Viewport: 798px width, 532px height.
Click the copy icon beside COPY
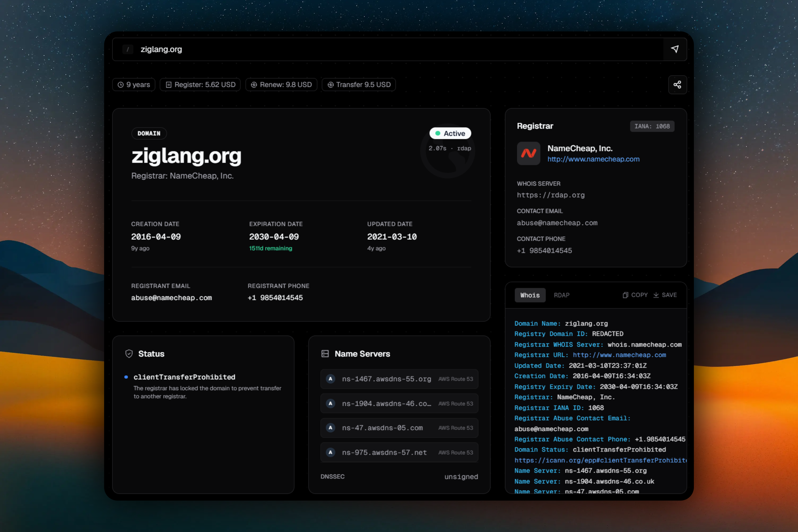point(625,295)
